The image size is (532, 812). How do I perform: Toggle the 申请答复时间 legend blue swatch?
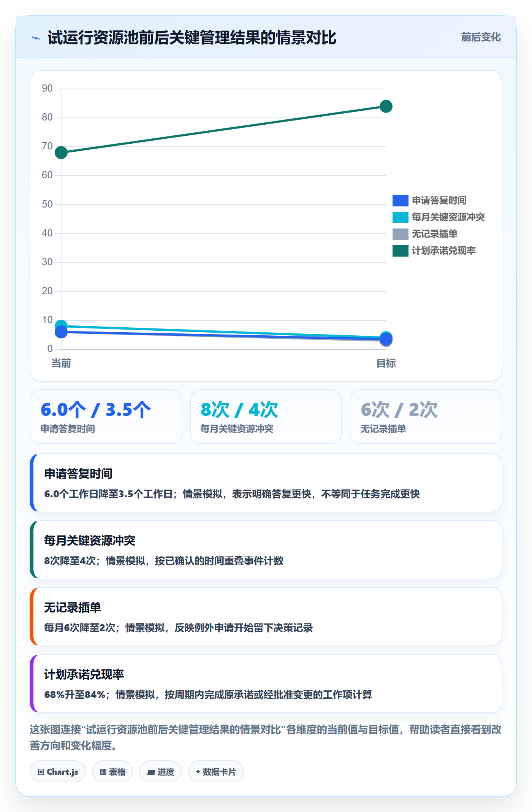[x=400, y=200]
